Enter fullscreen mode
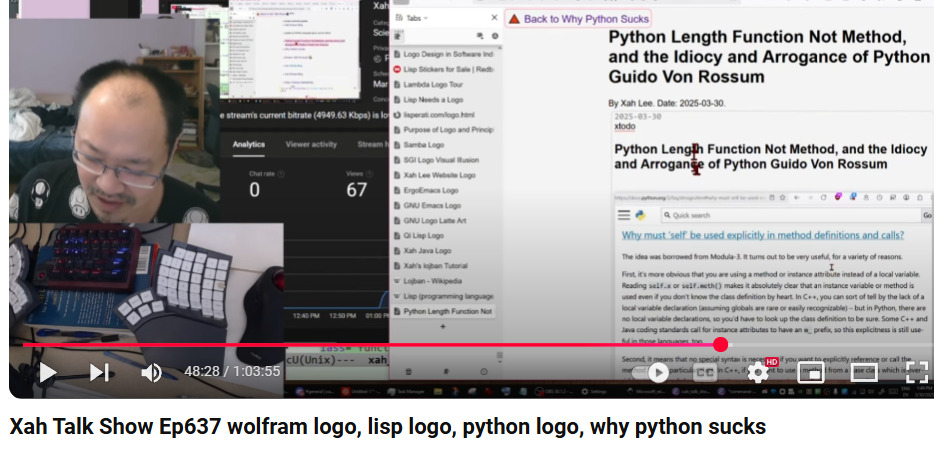934x452 pixels. pyautogui.click(x=917, y=372)
